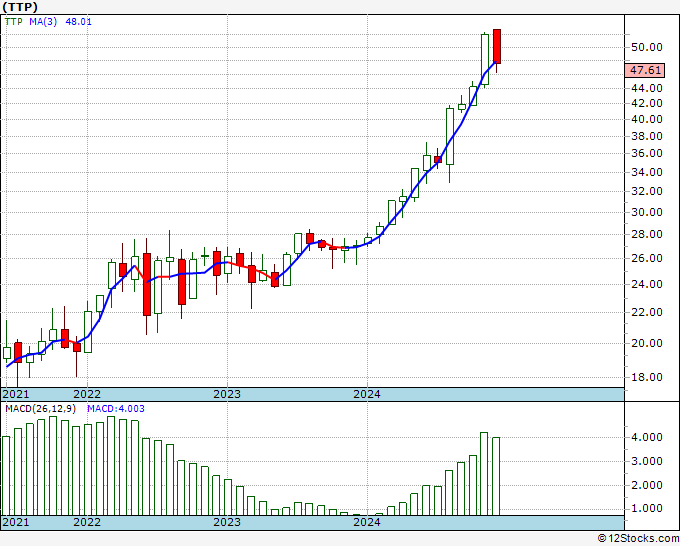This screenshot has width=680, height=546.
Task: Click the 30.00 price axis label
Action: click(x=644, y=212)
